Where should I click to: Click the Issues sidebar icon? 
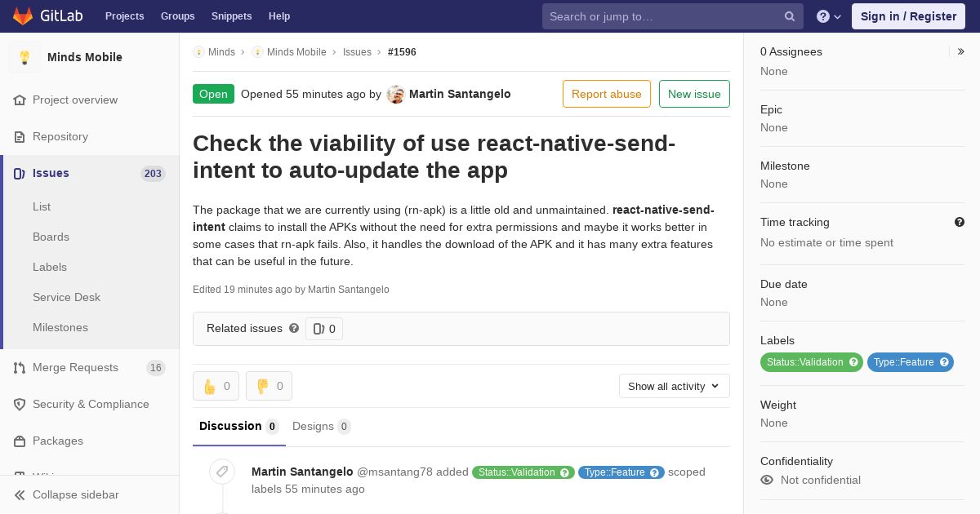(20, 173)
